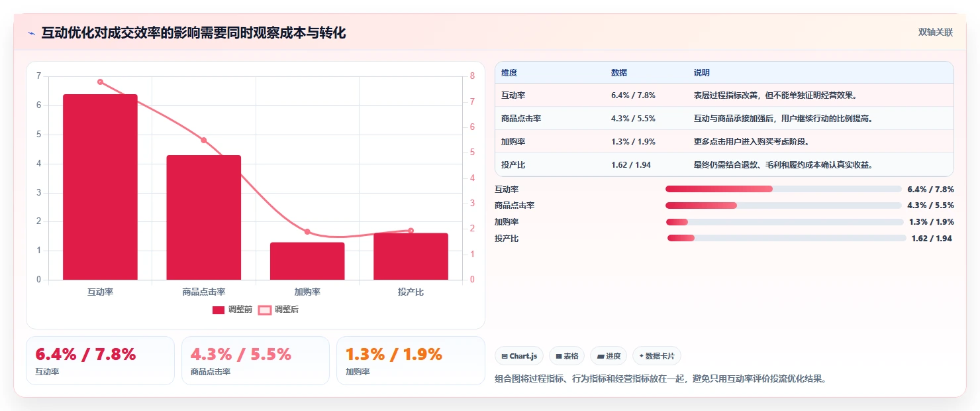
Task: Click the 表格 tag
Action: pyautogui.click(x=567, y=356)
